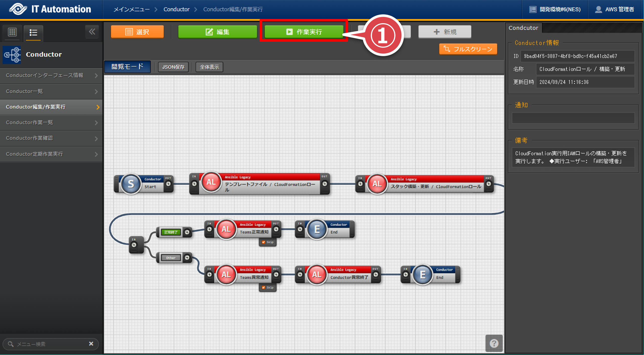Click the list view icon in sidebar

[33, 32]
